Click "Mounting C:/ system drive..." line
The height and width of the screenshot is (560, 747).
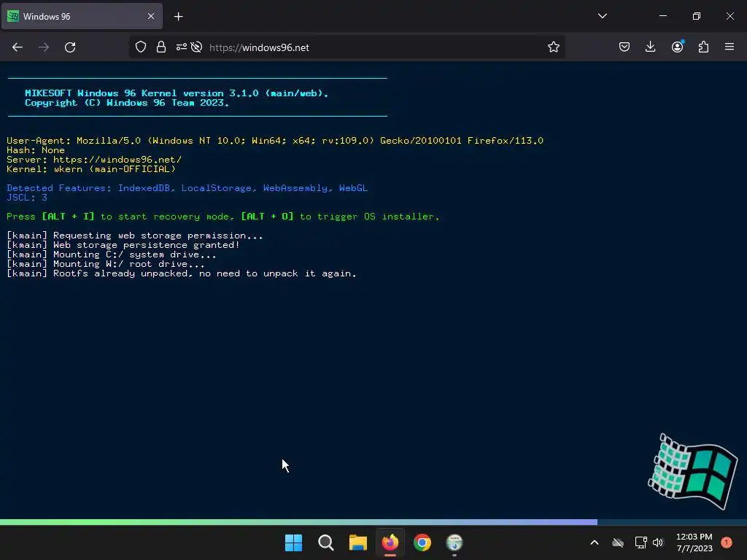[112, 254]
